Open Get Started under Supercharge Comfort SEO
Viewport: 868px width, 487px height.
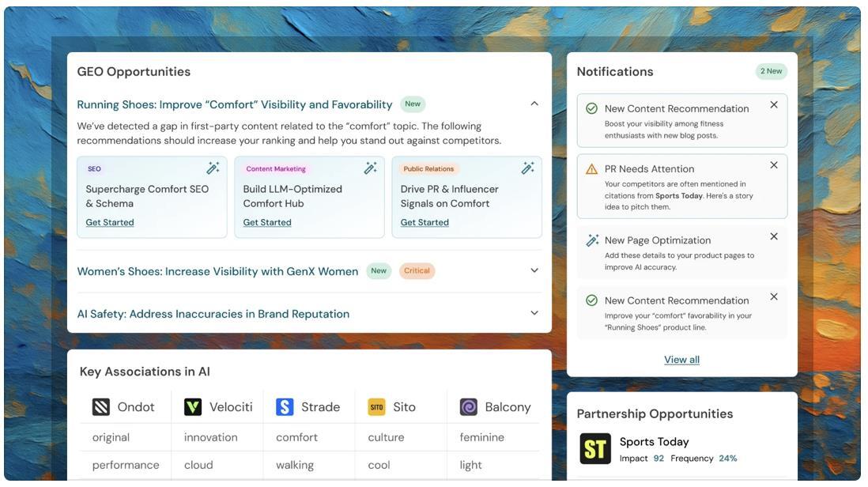[110, 221]
